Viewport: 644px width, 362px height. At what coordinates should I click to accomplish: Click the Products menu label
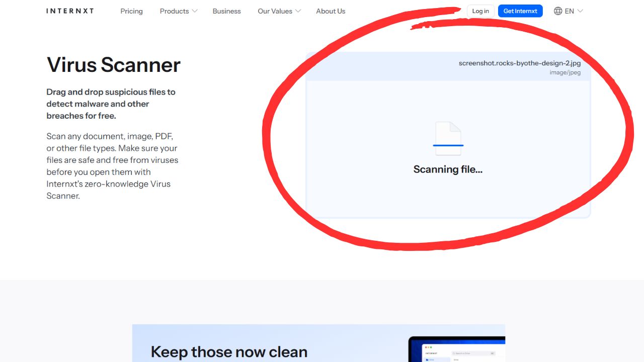[x=174, y=11]
